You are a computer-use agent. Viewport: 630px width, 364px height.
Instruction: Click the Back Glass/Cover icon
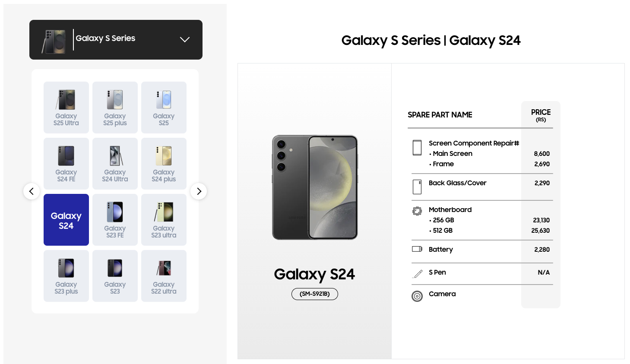[x=417, y=187]
